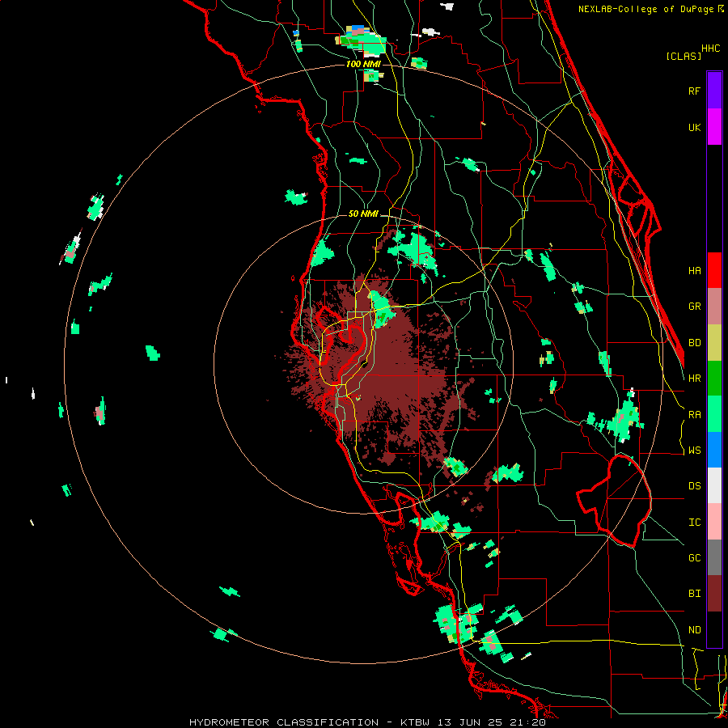Click the brown BI legend swatch
The width and height of the screenshot is (728, 728).
click(x=714, y=594)
